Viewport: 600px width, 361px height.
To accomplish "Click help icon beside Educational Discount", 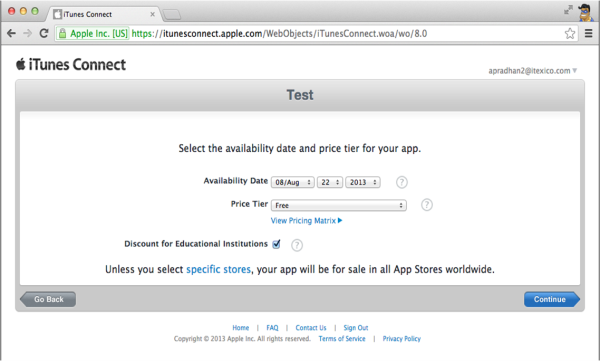I will coord(297,245).
